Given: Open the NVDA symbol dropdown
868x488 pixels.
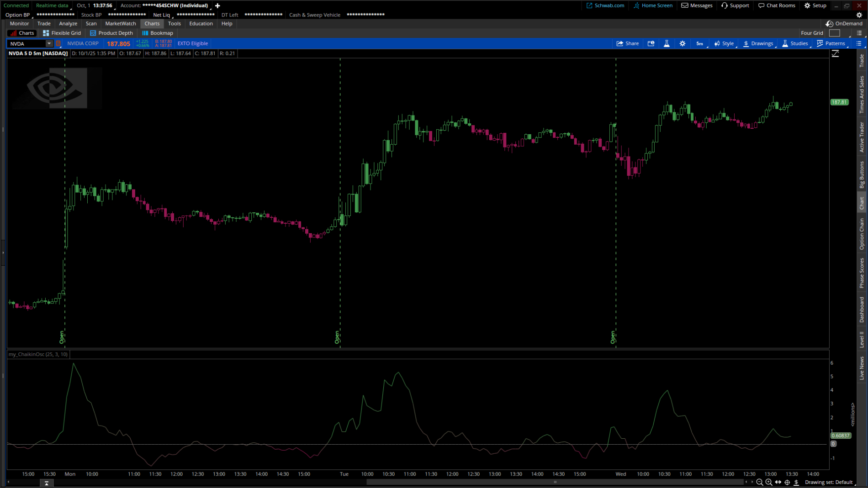Looking at the screenshot, I should click(48, 43).
